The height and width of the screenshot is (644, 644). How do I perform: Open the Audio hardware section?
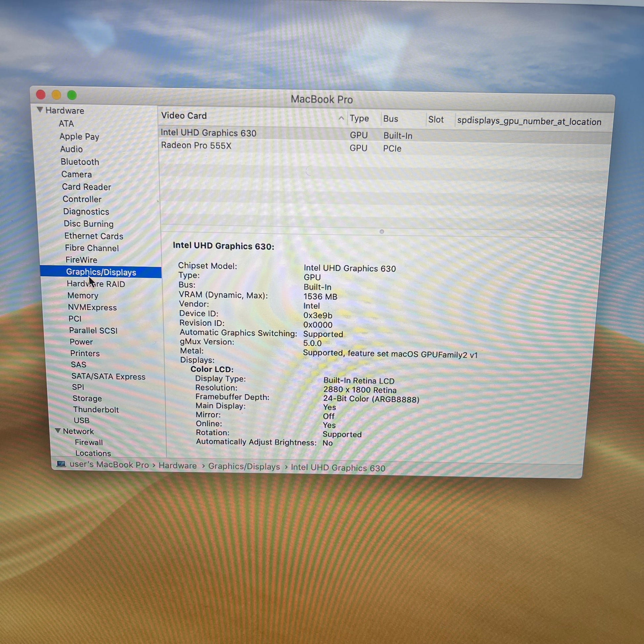point(71,149)
